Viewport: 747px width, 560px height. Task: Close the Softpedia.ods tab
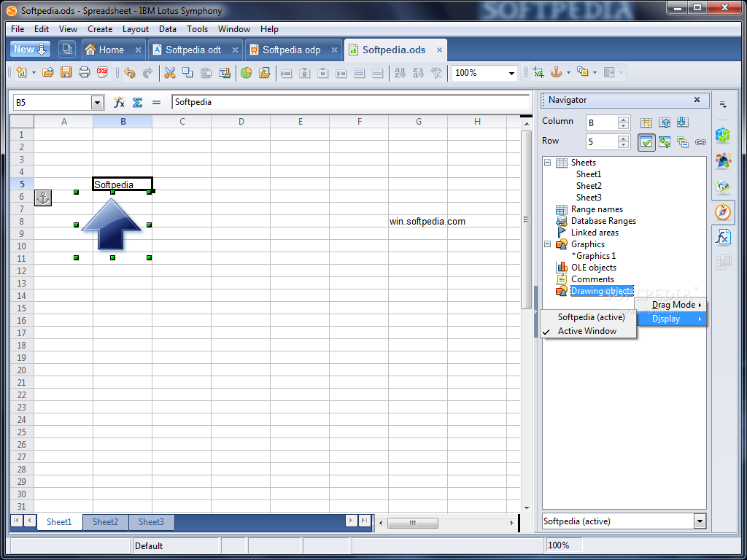[439, 50]
